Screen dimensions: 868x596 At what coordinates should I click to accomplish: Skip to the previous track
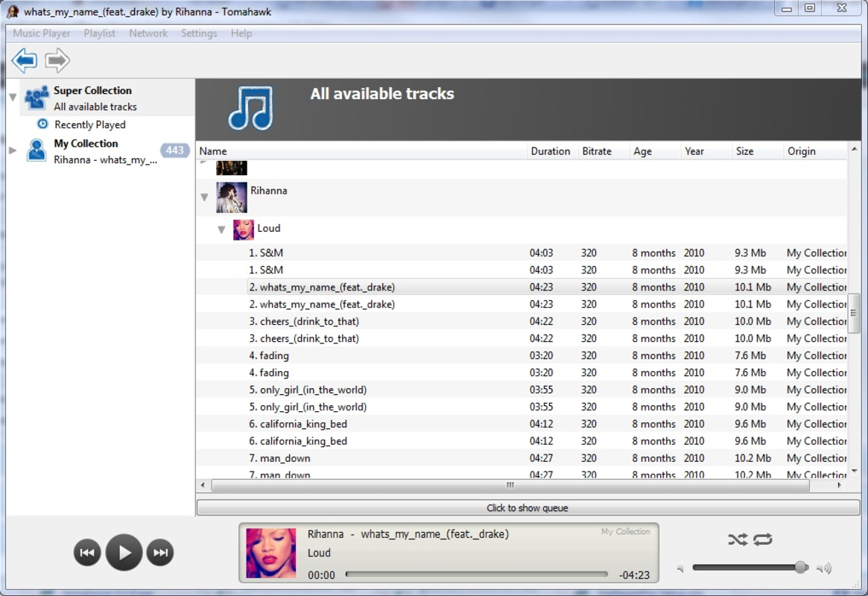pyautogui.click(x=87, y=552)
